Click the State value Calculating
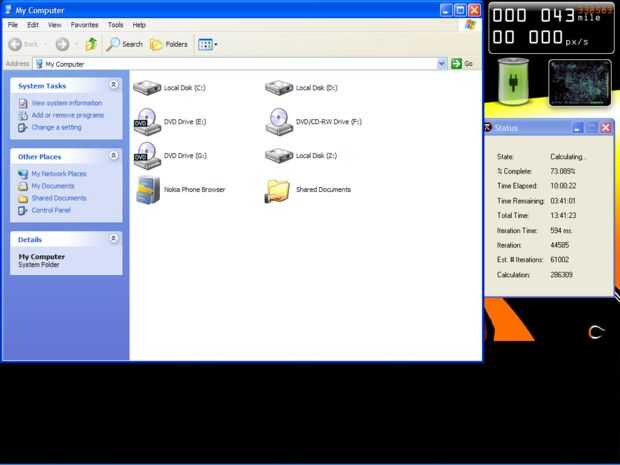Screen dimensions: 620x465 [567, 157]
